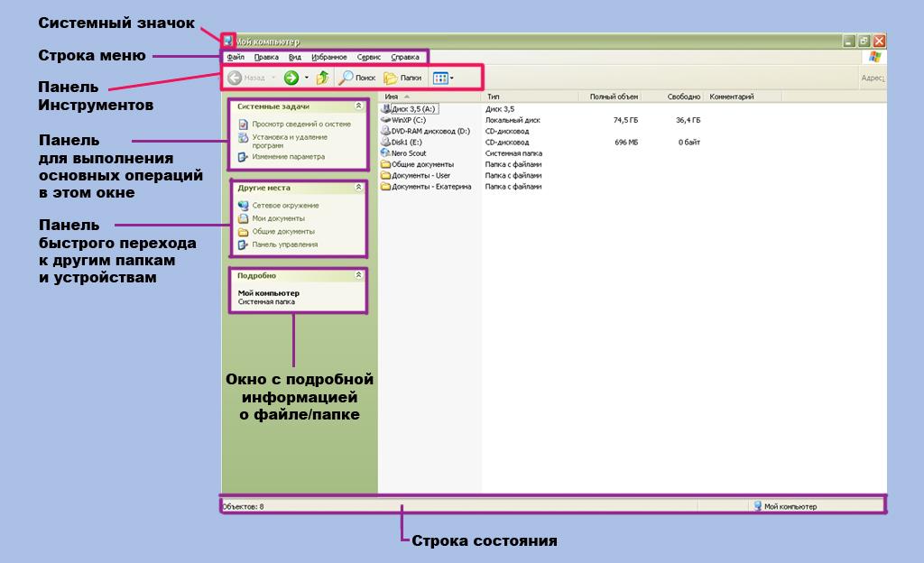Open the Views icon dropdown in toolbar
The image size is (924, 563).
point(442,78)
